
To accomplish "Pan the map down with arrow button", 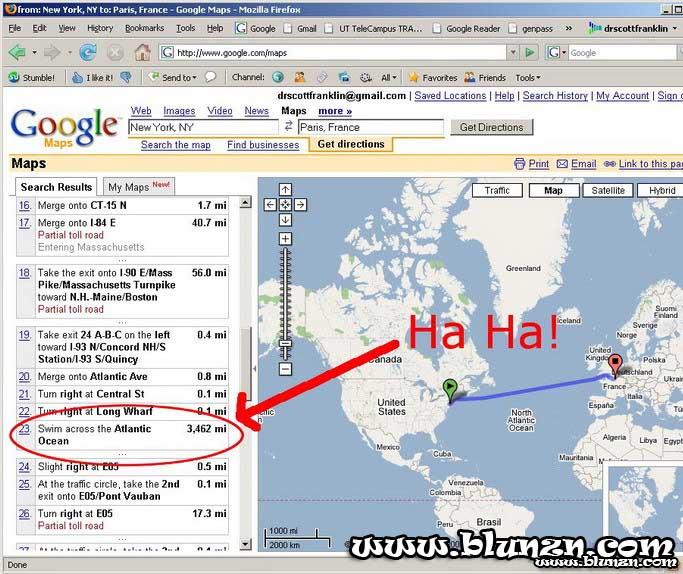I will tap(285, 220).
